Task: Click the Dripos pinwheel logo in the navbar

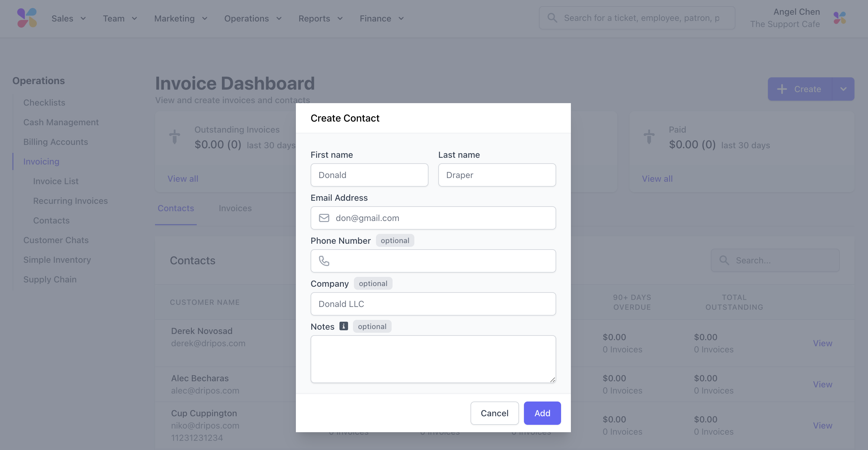Action: (27, 18)
